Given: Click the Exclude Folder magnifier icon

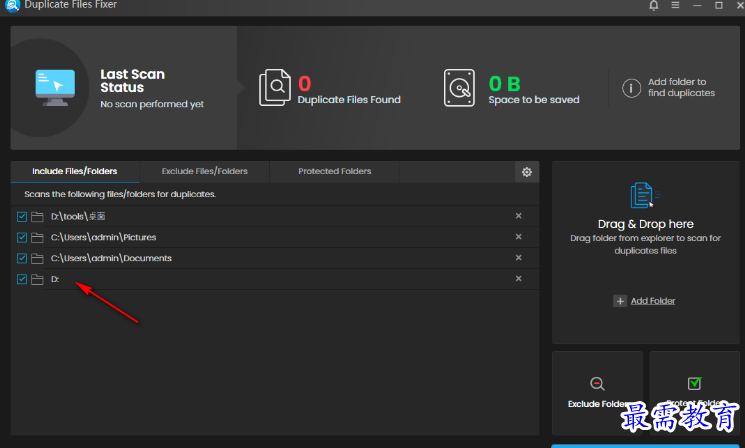Looking at the screenshot, I should (597, 383).
